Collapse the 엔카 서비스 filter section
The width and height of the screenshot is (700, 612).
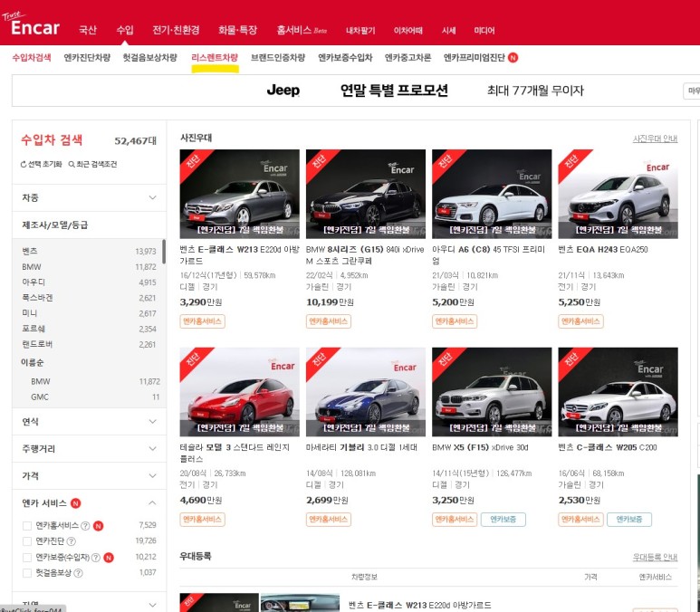pyautogui.click(x=152, y=503)
